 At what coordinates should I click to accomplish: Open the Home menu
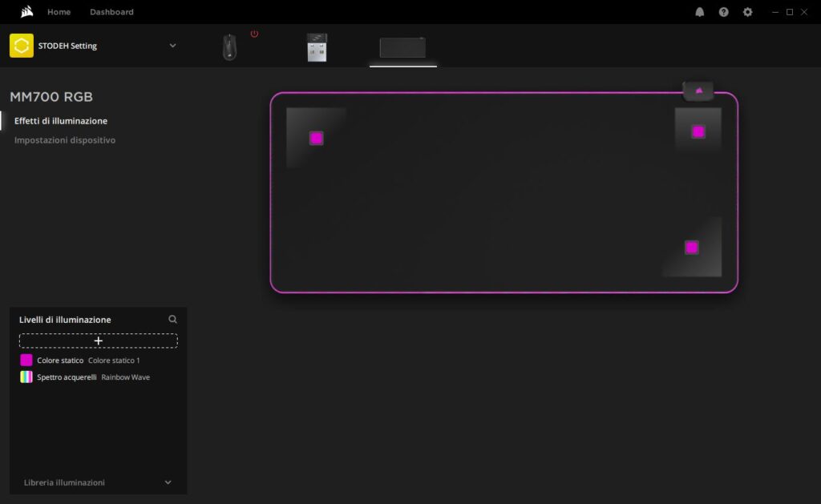click(x=59, y=12)
